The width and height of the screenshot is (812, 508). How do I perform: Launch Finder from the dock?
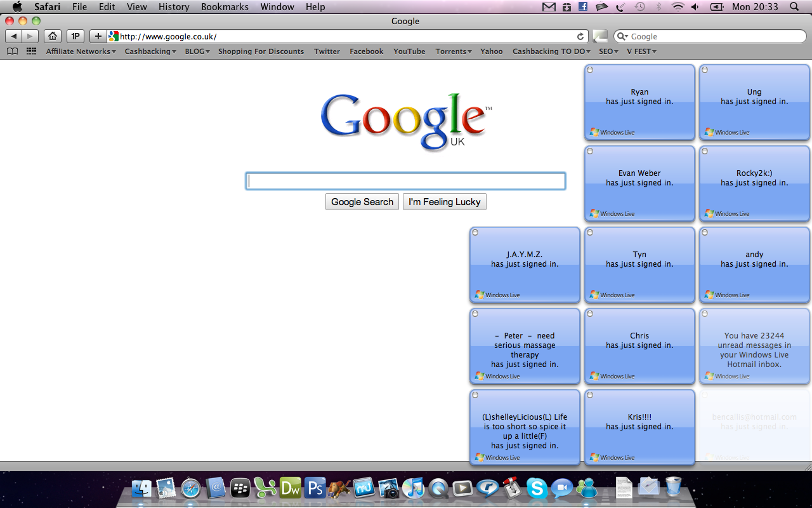(x=141, y=488)
